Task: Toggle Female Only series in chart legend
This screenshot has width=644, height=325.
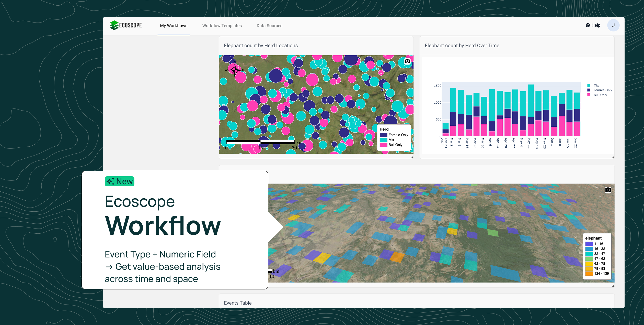Action: pyautogui.click(x=603, y=90)
